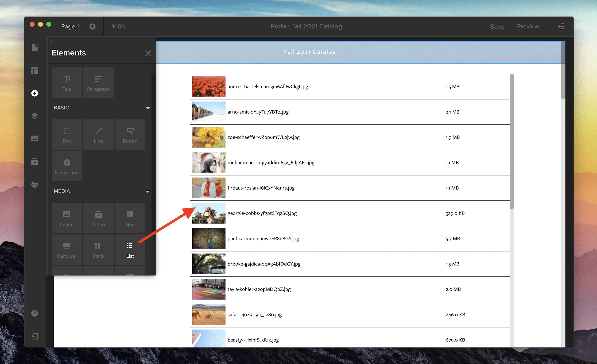This screenshot has width=597, height=364.
Task: Click the Save button
Action: coord(497,26)
